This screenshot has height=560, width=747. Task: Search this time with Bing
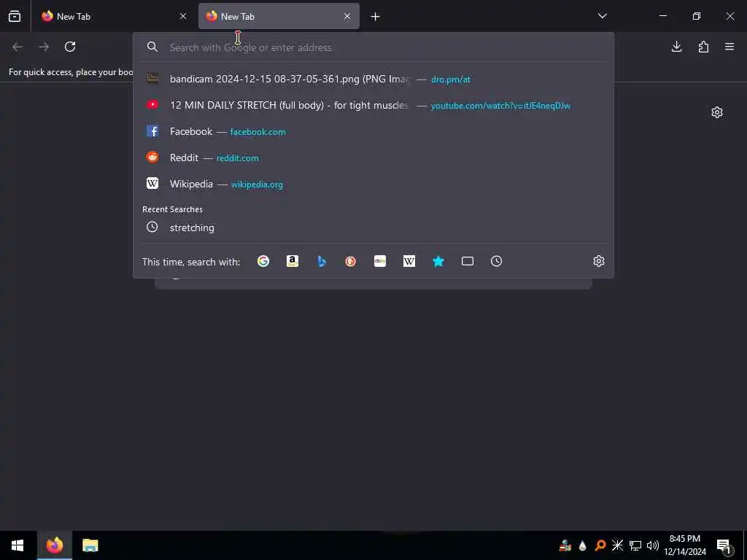[x=322, y=261]
